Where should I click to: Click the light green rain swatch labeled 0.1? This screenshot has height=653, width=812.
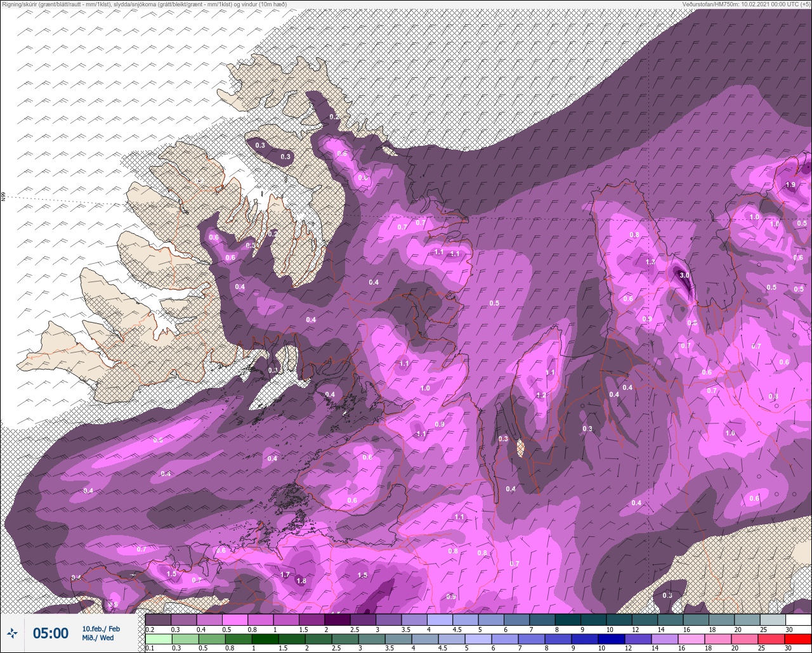point(158,638)
